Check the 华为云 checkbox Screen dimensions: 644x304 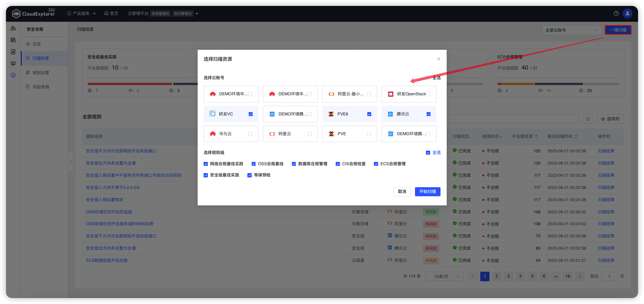pyautogui.click(x=250, y=134)
